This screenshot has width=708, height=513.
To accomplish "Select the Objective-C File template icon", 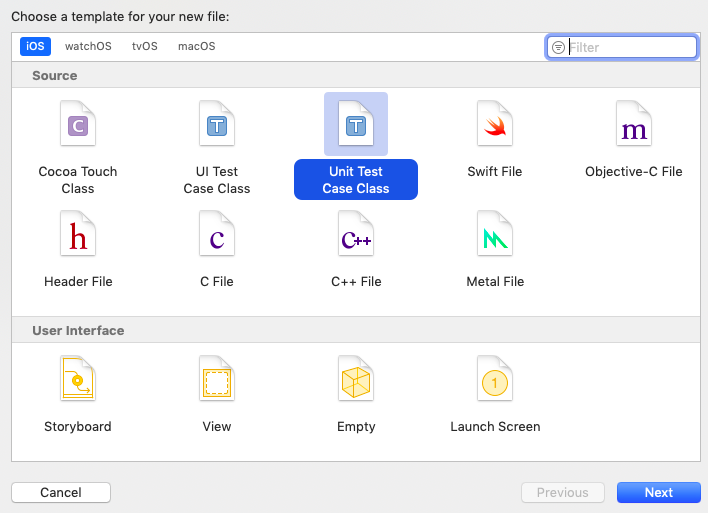I will (634, 123).
